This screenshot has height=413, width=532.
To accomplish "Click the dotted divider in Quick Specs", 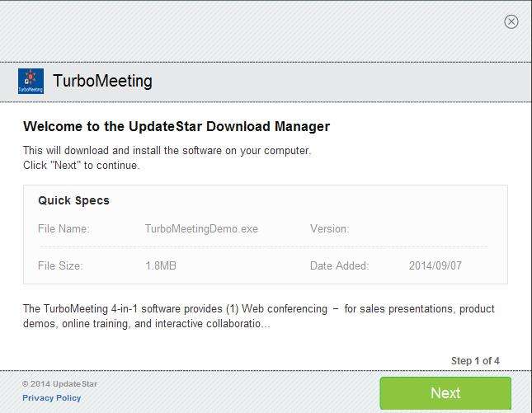I will (x=264, y=247).
